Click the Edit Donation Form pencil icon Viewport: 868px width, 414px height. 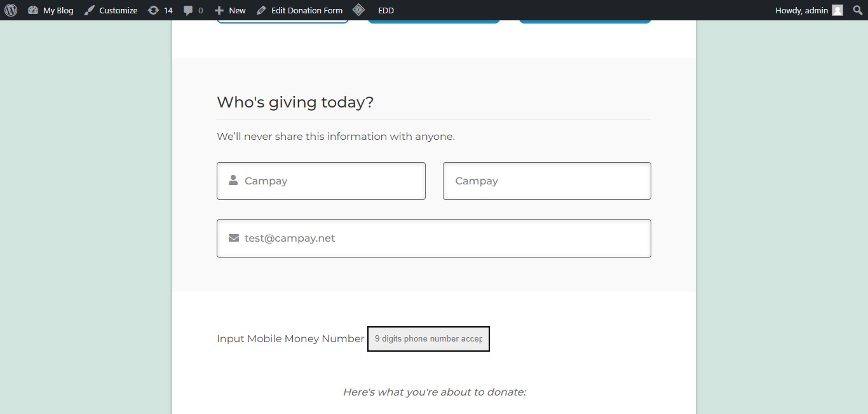point(262,10)
